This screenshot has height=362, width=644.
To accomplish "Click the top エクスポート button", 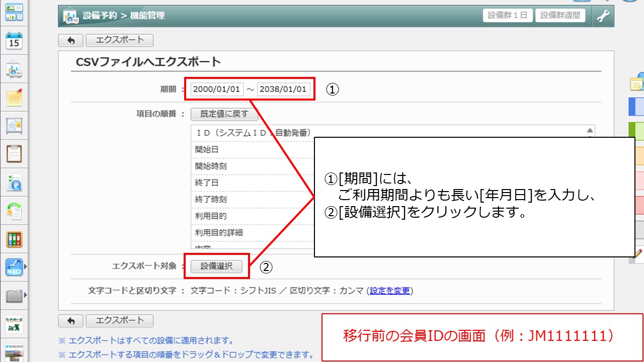I will (x=119, y=40).
